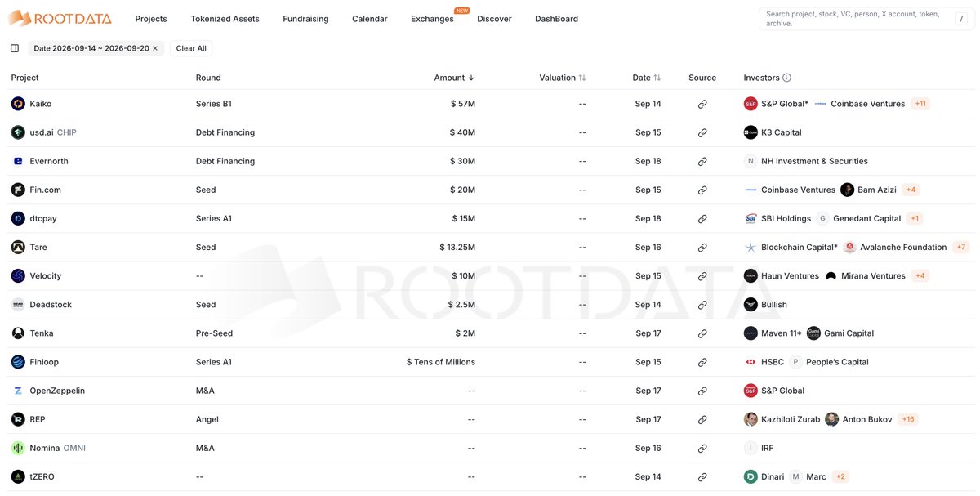Open source link for Tenka row

[702, 333]
